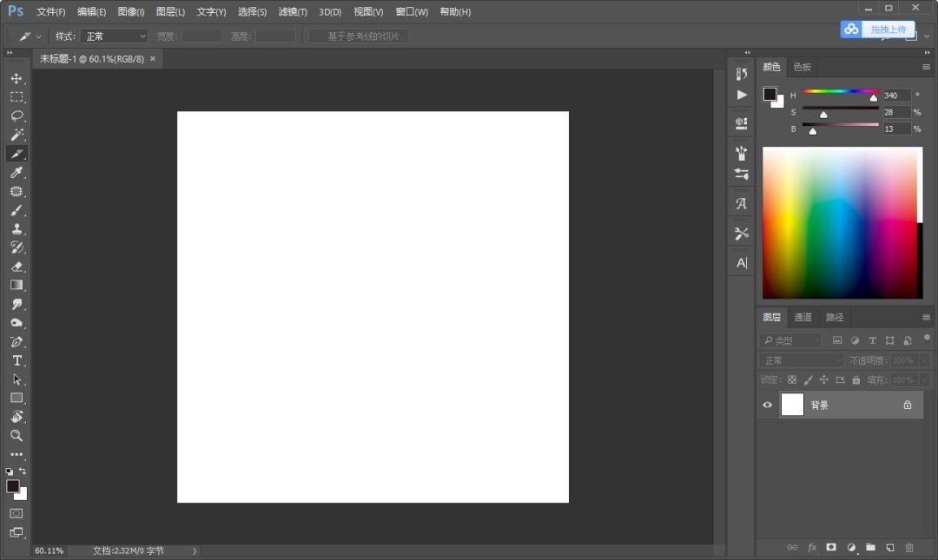Viewport: 938px width, 560px height.
Task: Change the screen mode at toolbar bottom
Action: tap(17, 532)
